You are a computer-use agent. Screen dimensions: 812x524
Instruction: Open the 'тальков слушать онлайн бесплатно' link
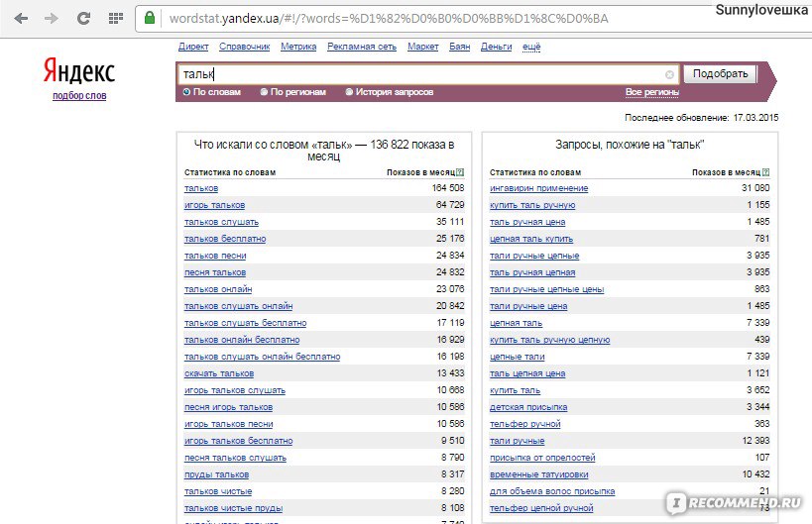(x=262, y=357)
